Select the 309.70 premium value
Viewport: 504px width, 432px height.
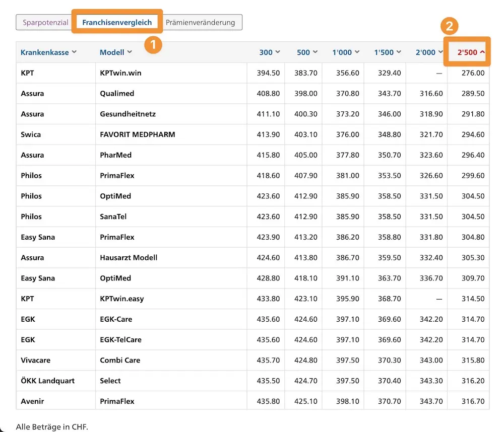(x=473, y=278)
